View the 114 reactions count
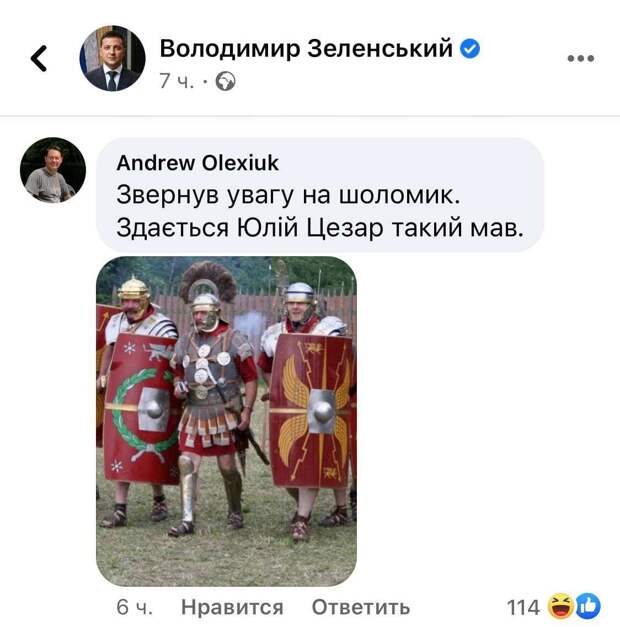 (x=523, y=607)
